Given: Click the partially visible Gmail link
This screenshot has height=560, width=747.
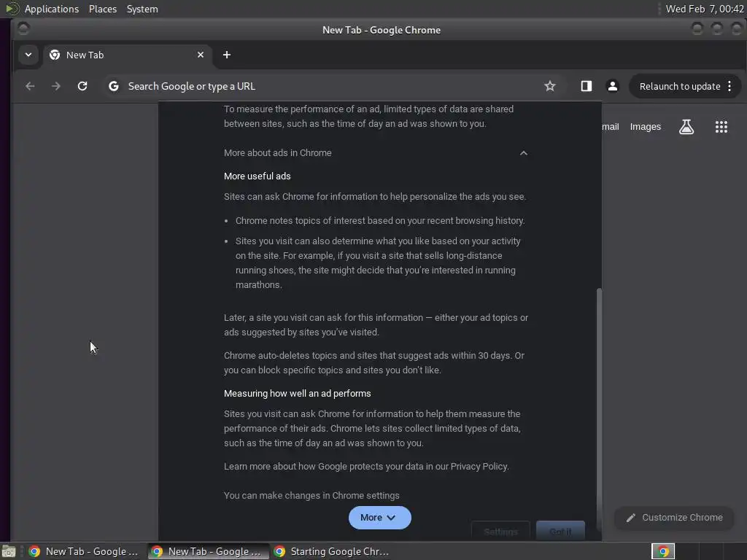Looking at the screenshot, I should (x=611, y=127).
